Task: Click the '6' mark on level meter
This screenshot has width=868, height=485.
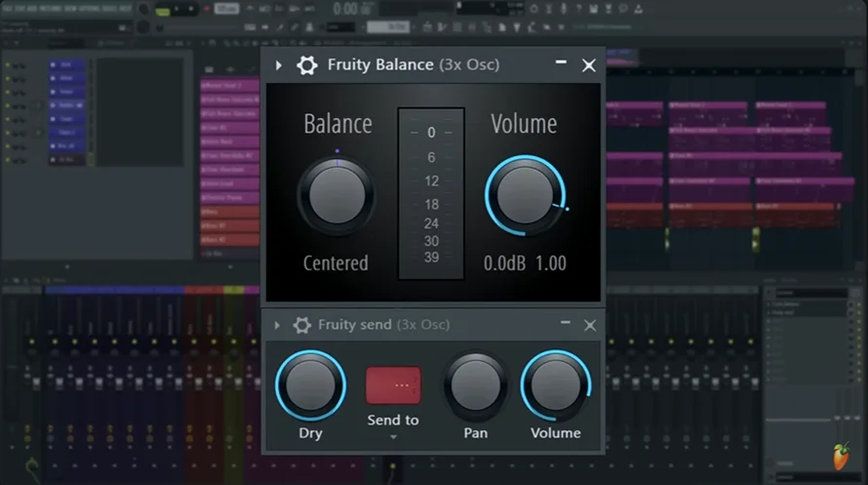Action: point(431,158)
